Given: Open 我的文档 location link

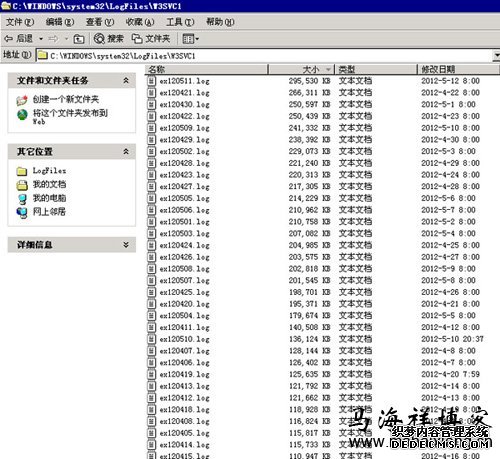Looking at the screenshot, I should (x=49, y=184).
